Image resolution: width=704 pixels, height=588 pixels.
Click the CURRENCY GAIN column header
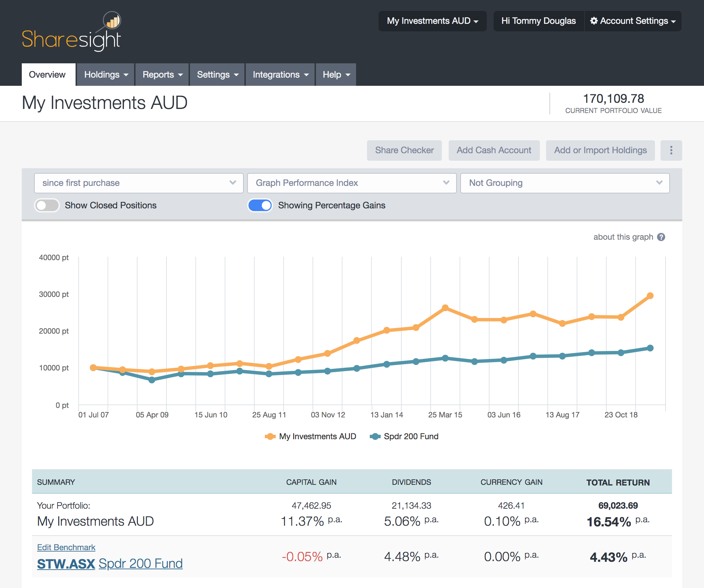click(x=511, y=482)
